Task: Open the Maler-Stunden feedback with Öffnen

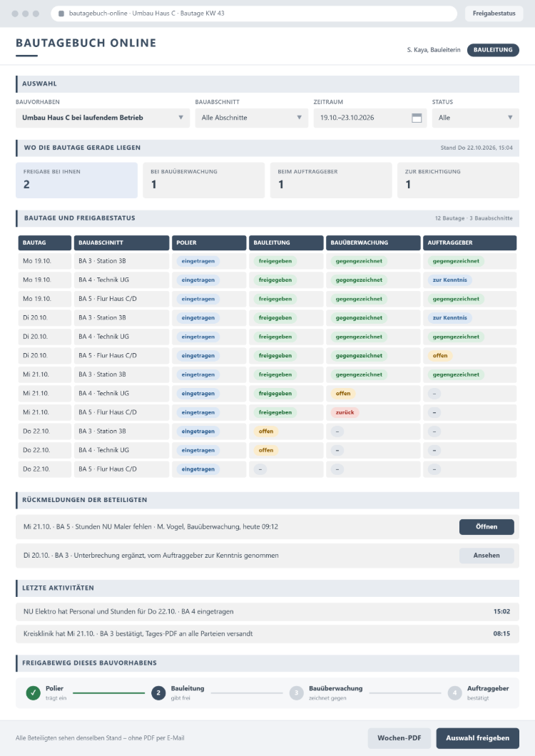Action: pyautogui.click(x=486, y=526)
